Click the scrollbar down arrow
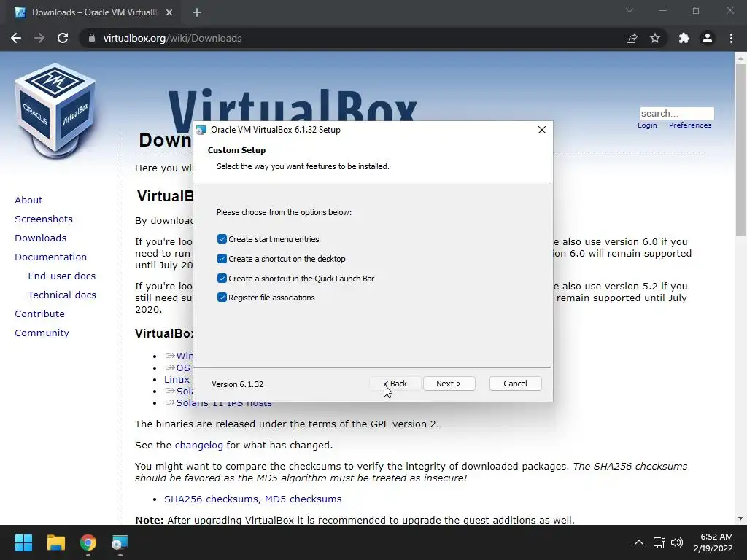This screenshot has width=747, height=560. (740, 518)
